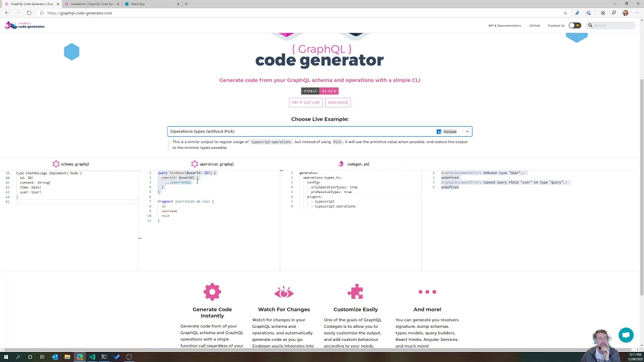Click the TRY IT OUT LIVE button
This screenshot has height=362, width=644.
pyautogui.click(x=305, y=103)
